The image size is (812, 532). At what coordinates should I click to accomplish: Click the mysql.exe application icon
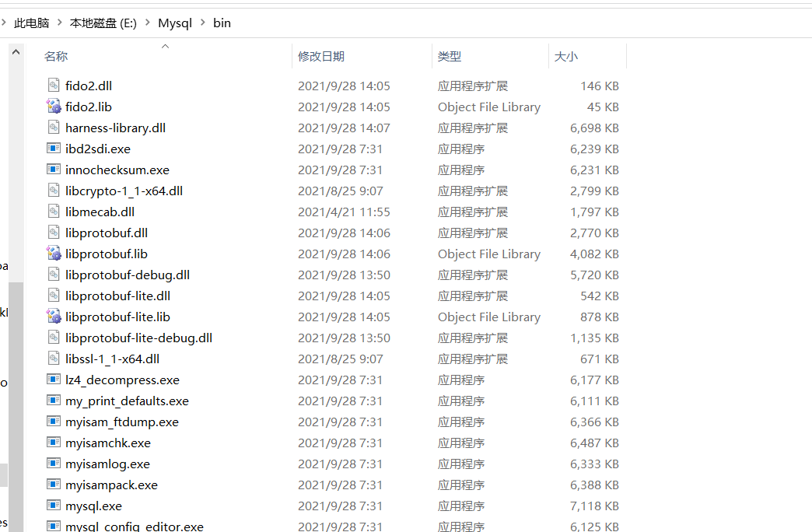(x=54, y=505)
